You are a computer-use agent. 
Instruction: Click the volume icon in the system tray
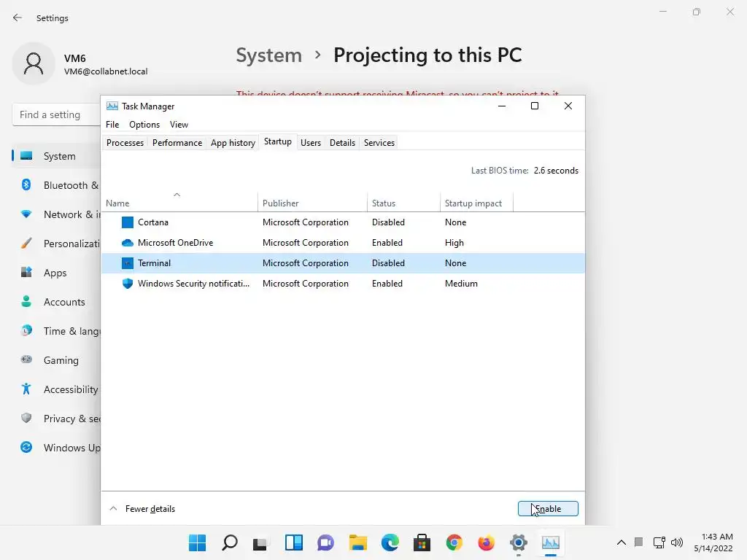pyautogui.click(x=676, y=542)
